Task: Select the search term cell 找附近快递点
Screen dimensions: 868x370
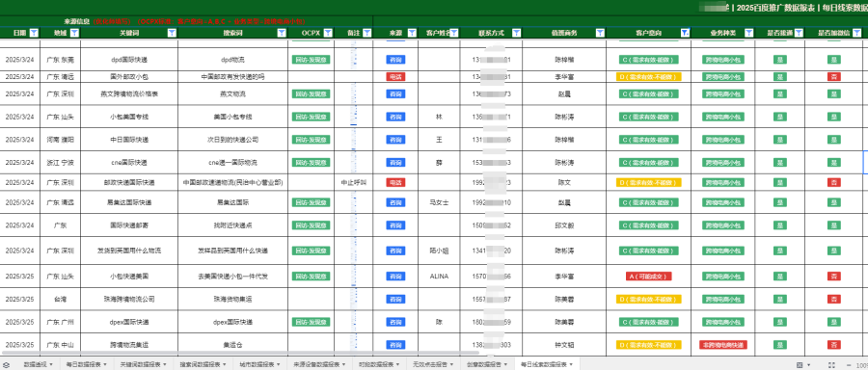Action: (232, 225)
